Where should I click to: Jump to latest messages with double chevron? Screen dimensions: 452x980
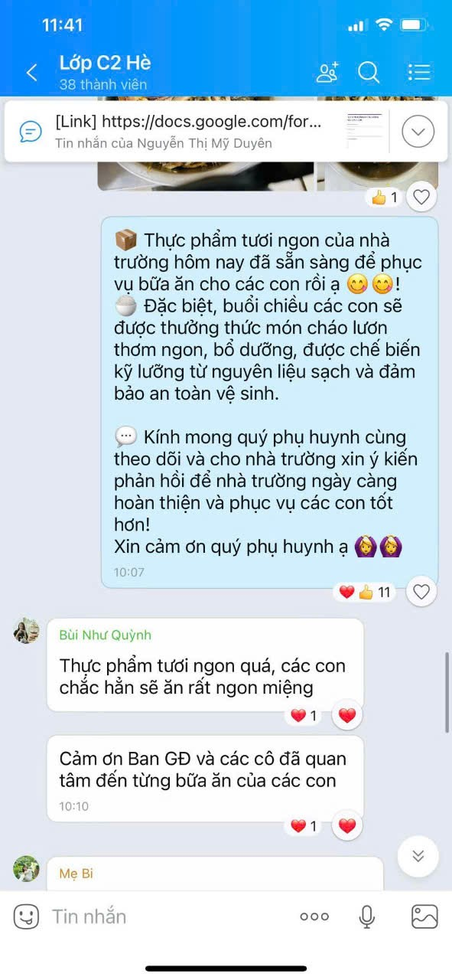tap(418, 856)
